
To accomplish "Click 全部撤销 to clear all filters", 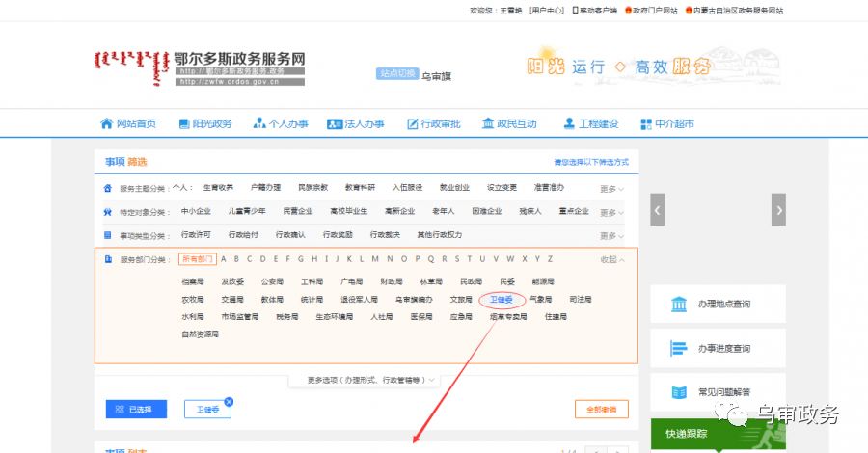I will tap(602, 410).
